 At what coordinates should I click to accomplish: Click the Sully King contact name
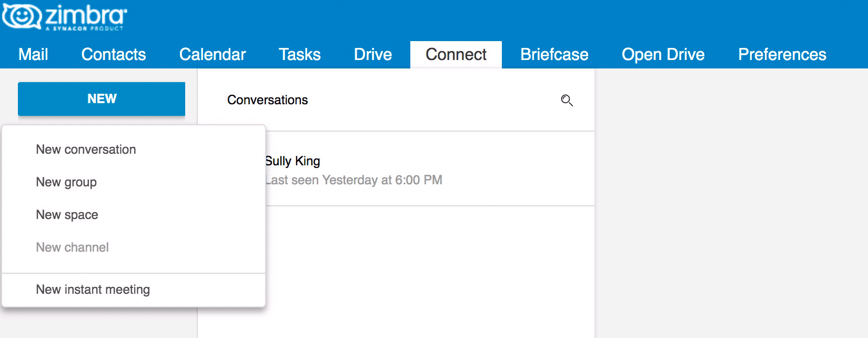(x=292, y=161)
